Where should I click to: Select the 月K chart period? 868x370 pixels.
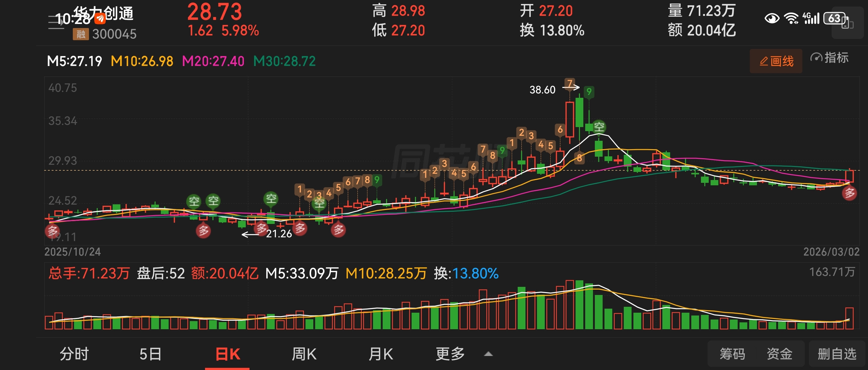(x=381, y=354)
